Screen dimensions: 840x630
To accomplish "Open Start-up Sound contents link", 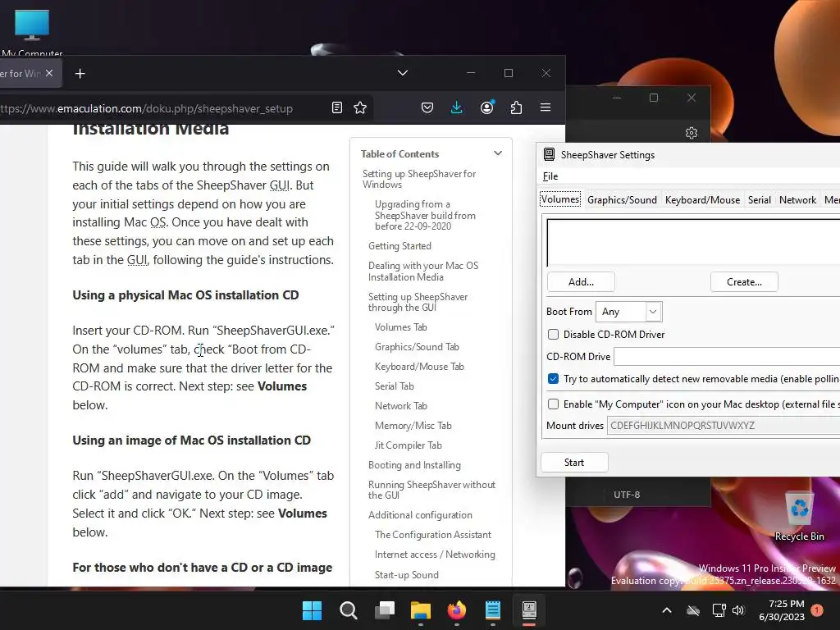I will point(407,575).
